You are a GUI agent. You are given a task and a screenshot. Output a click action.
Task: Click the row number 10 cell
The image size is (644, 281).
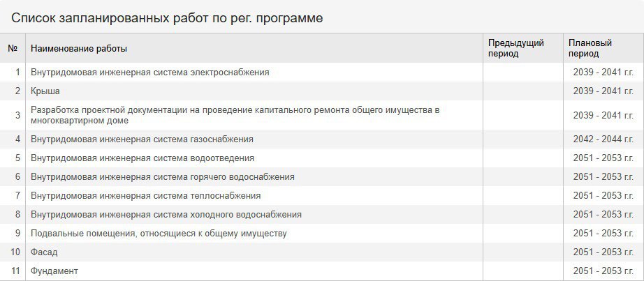[x=13, y=252]
